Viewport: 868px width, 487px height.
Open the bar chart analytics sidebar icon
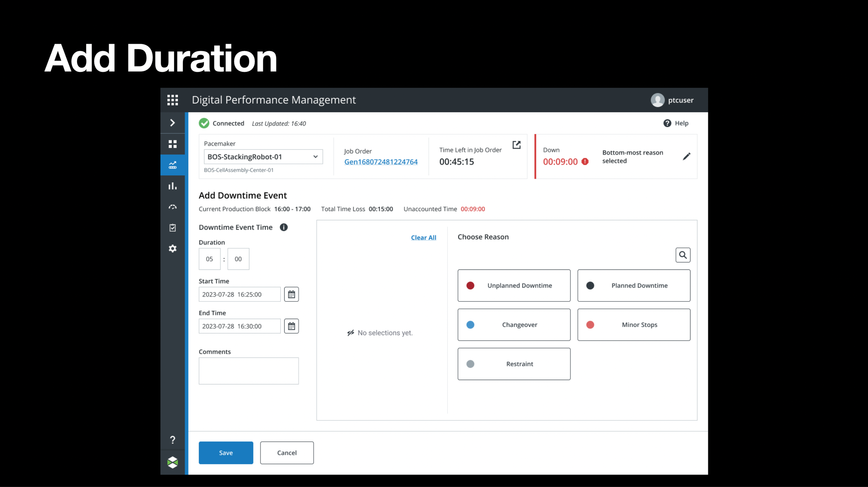coord(173,186)
